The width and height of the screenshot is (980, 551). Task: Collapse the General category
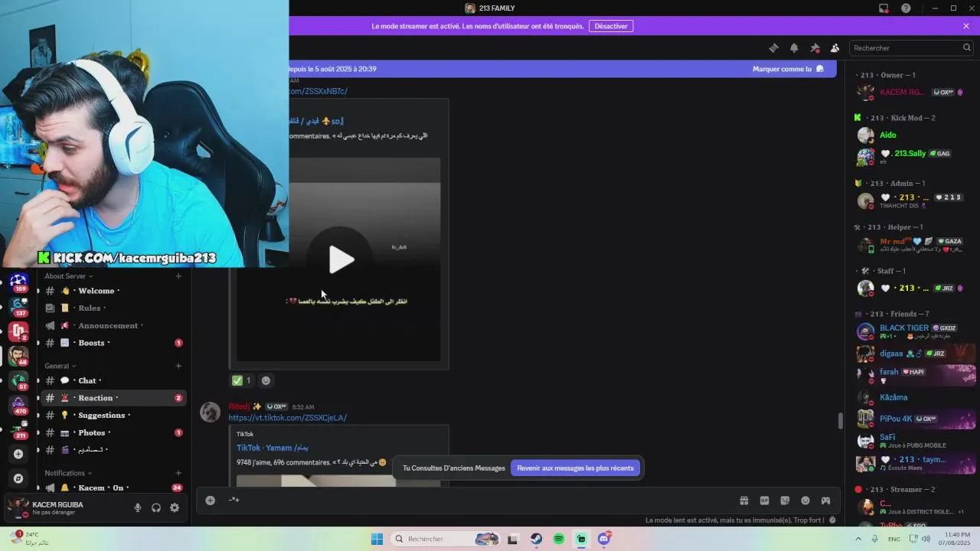point(60,366)
